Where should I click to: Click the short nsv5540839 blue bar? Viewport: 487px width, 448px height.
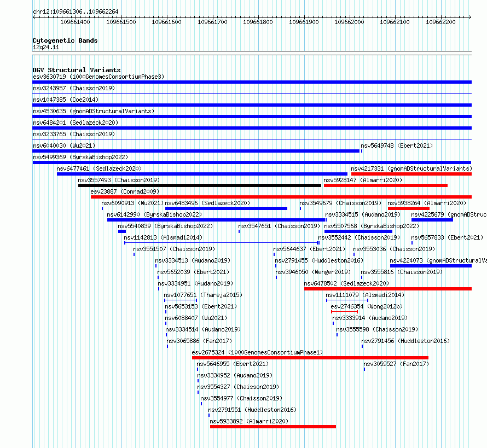122,231
